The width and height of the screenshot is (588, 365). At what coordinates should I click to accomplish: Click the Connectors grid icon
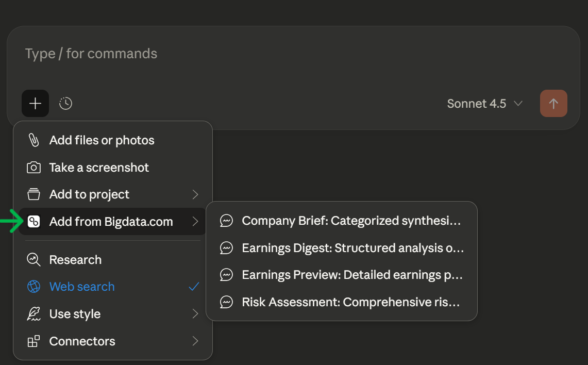click(33, 341)
